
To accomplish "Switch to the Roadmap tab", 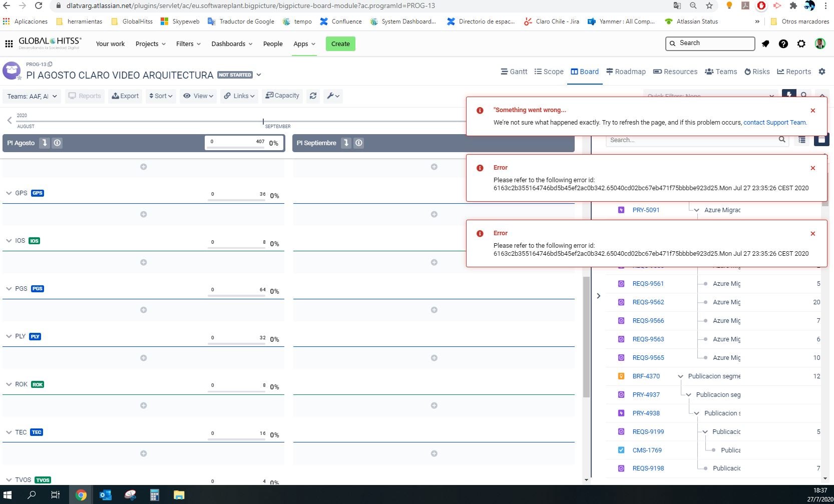I will (626, 72).
